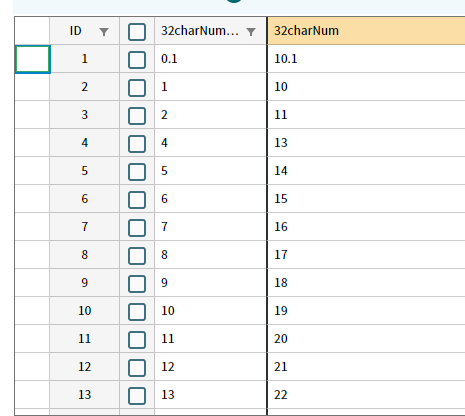The height and width of the screenshot is (416, 465).
Task: Tick the select-all checkbox in header
Action: point(137,32)
